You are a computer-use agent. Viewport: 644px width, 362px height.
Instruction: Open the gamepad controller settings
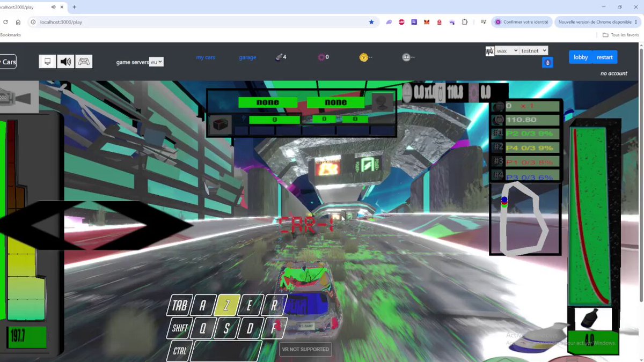(84, 62)
